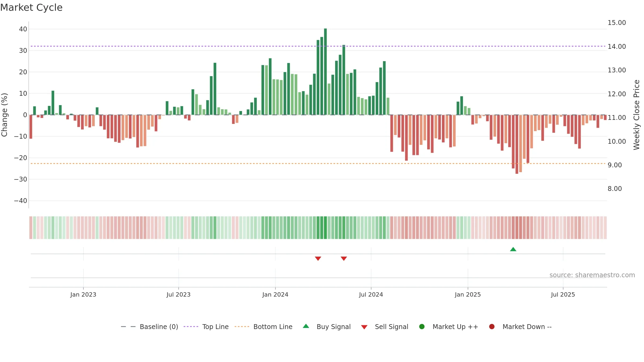Image resolution: width=644 pixels, height=362 pixels.
Task: Click the Market Cycle chart title
Action: point(31,8)
